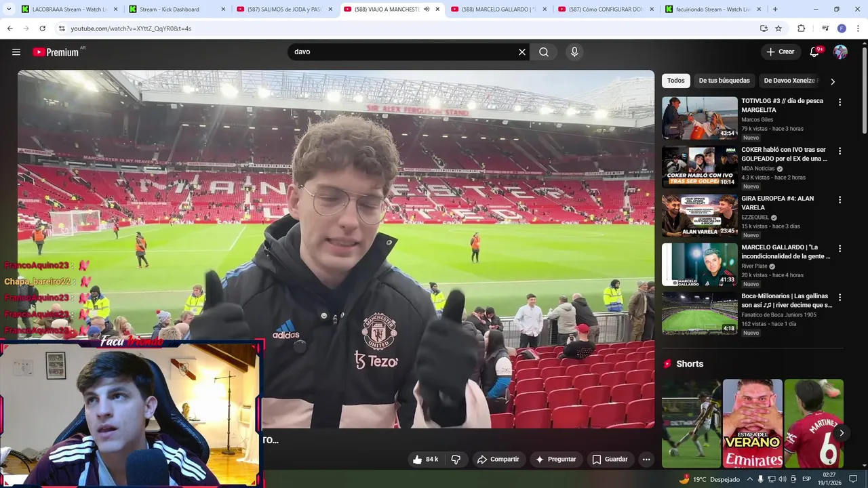This screenshot has height=488, width=868.
Task: Open Chrome media control icon
Action: tap(825, 28)
